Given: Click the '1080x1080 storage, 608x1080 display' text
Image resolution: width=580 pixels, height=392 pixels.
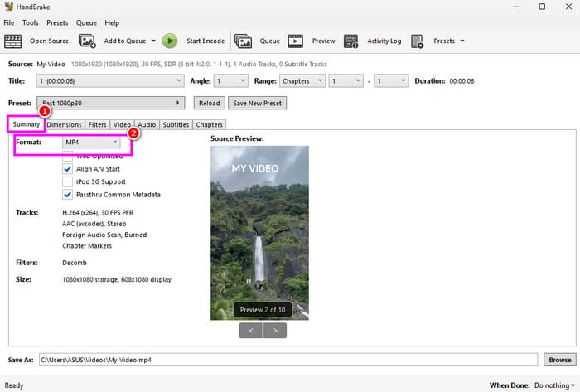Looking at the screenshot, I should click(117, 280).
